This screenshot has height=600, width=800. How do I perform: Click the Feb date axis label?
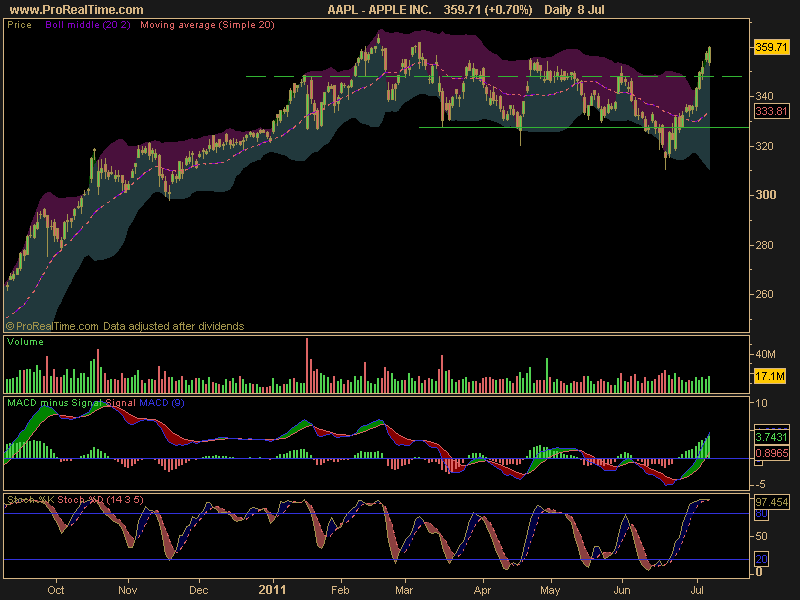(x=340, y=590)
